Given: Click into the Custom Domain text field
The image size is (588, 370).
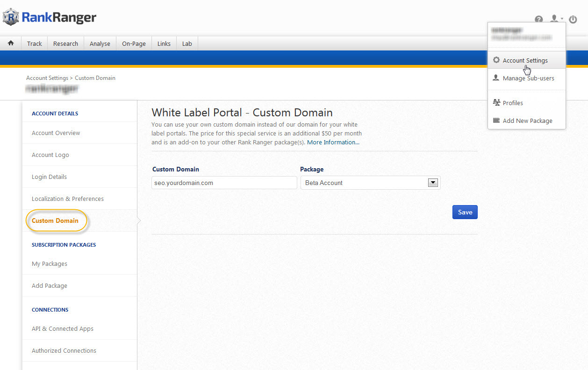Looking at the screenshot, I should (x=224, y=183).
